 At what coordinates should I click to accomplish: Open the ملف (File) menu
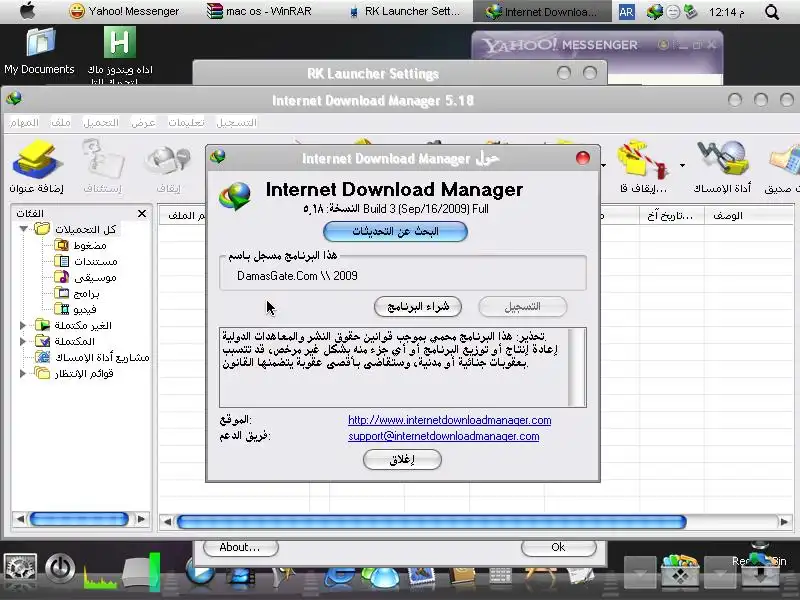click(61, 122)
